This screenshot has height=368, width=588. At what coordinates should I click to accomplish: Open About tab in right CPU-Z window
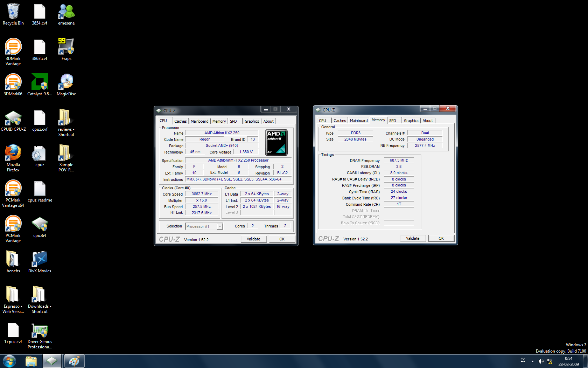click(x=428, y=121)
